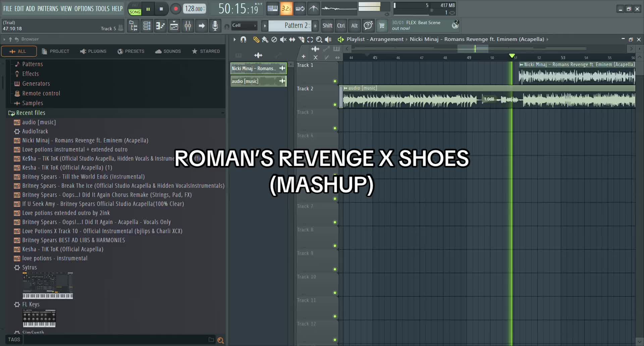Image resolution: width=644 pixels, height=346 pixels.
Task: Select the playlist Zoom tool
Action: click(319, 40)
